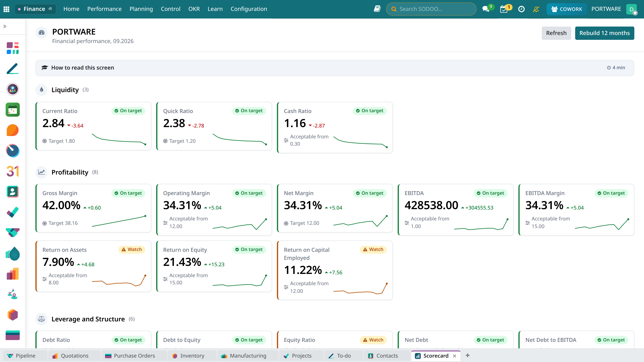Open the round team avatar sidebar app
The image size is (644, 362).
click(x=12, y=89)
